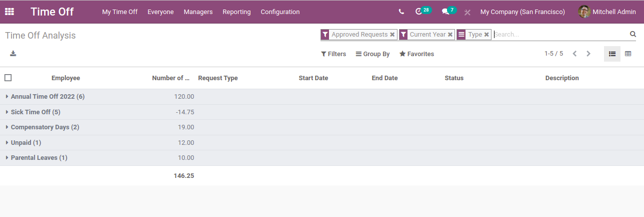This screenshot has height=217, width=644.
Task: Click the 120.00 days value
Action: 184,97
